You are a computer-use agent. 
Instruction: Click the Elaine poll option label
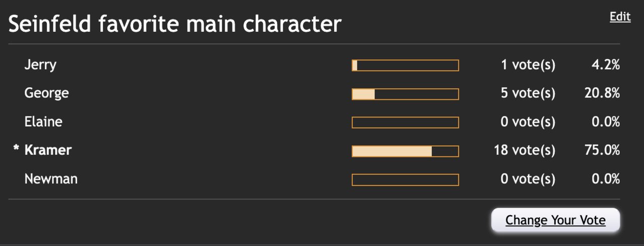(43, 122)
